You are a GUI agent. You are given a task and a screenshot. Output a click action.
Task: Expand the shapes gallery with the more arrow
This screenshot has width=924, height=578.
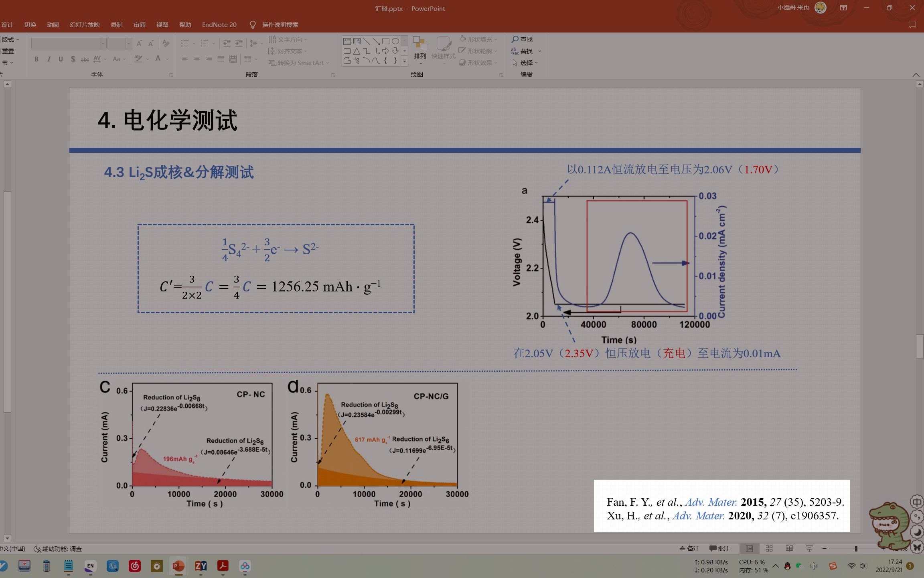click(x=404, y=61)
